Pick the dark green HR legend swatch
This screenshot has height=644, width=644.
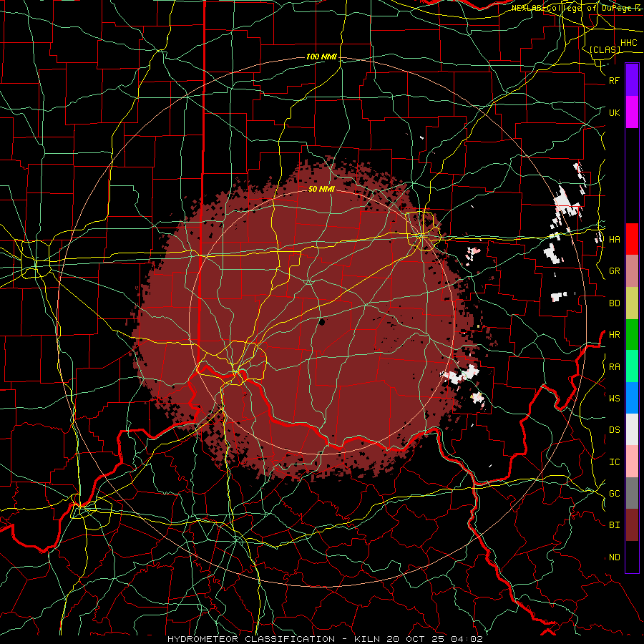pos(632,335)
